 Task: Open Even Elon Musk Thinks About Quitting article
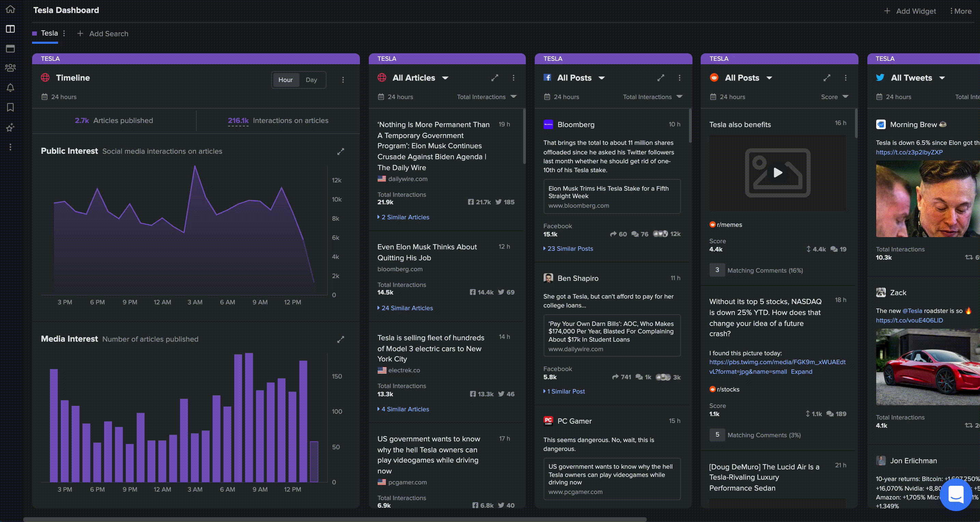coord(427,252)
